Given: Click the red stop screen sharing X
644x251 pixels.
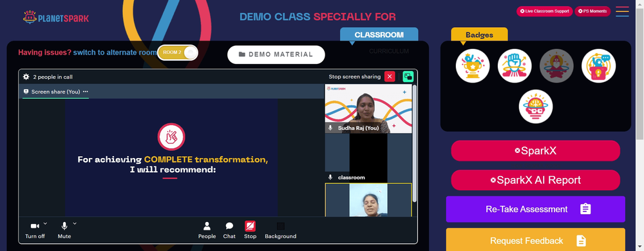Looking at the screenshot, I should (390, 77).
